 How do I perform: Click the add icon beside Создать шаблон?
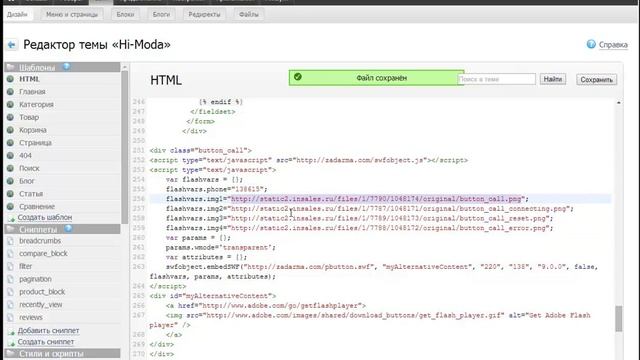[11, 218]
